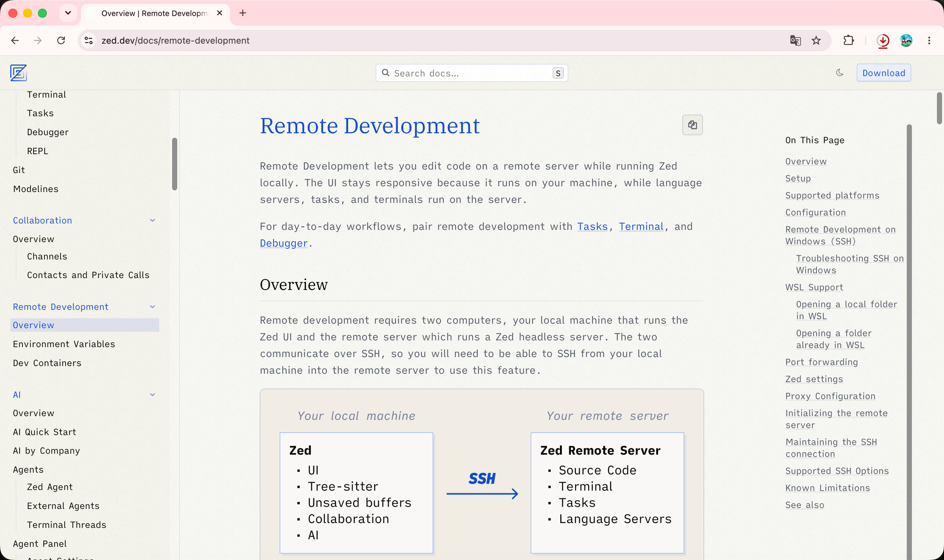View site information icon in the address bar

click(x=89, y=40)
